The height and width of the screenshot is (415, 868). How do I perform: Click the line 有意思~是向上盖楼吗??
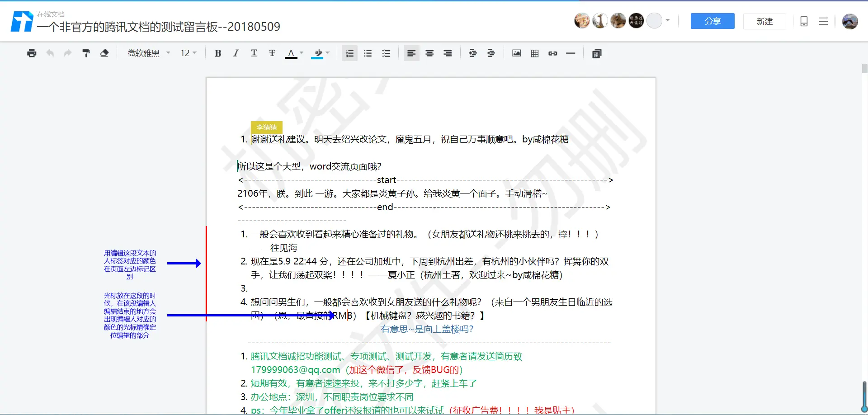[x=427, y=329]
